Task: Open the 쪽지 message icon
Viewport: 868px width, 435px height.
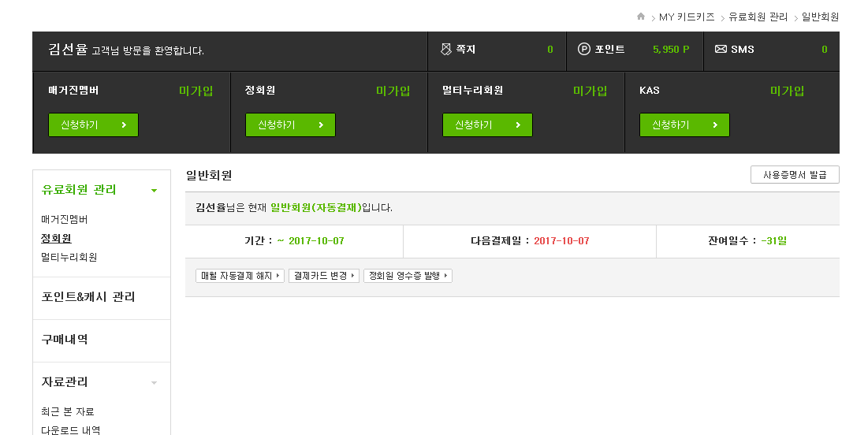Action: pos(446,50)
